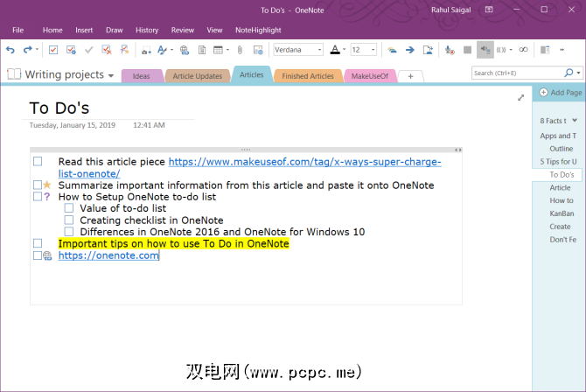Click the To Do tag icon

coord(53,50)
